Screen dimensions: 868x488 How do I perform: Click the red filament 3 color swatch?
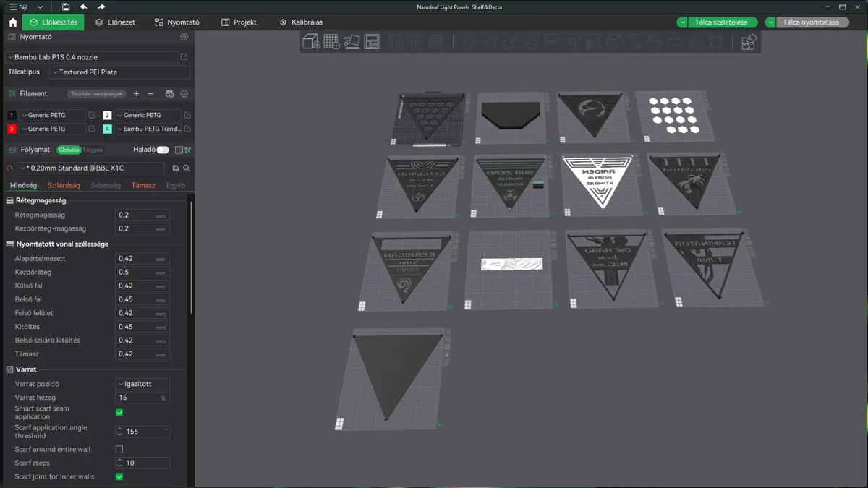click(x=12, y=129)
